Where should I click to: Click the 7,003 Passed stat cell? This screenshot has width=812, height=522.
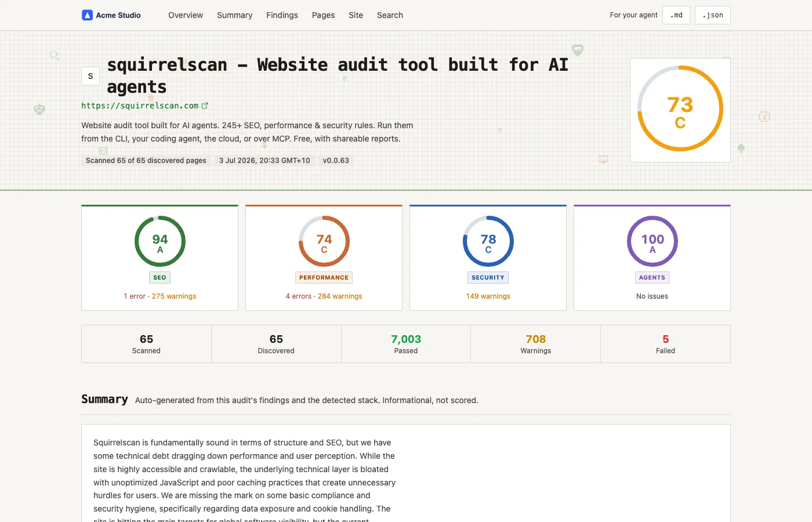406,344
